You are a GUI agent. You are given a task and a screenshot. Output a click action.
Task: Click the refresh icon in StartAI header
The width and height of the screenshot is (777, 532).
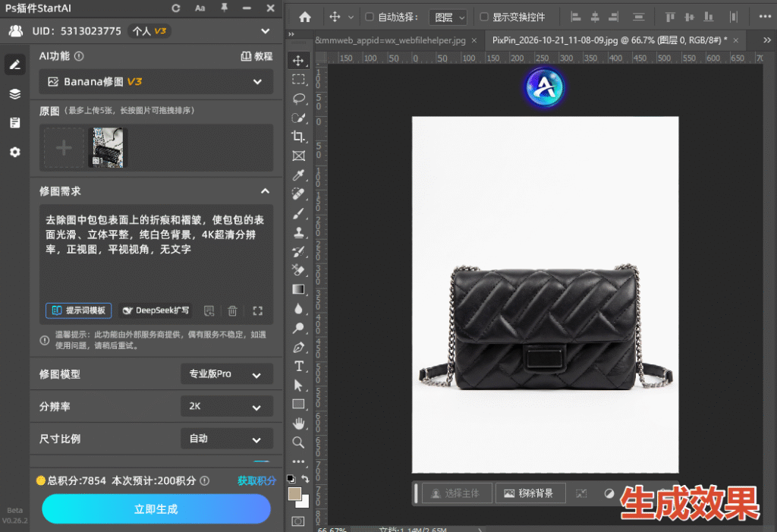(175, 8)
